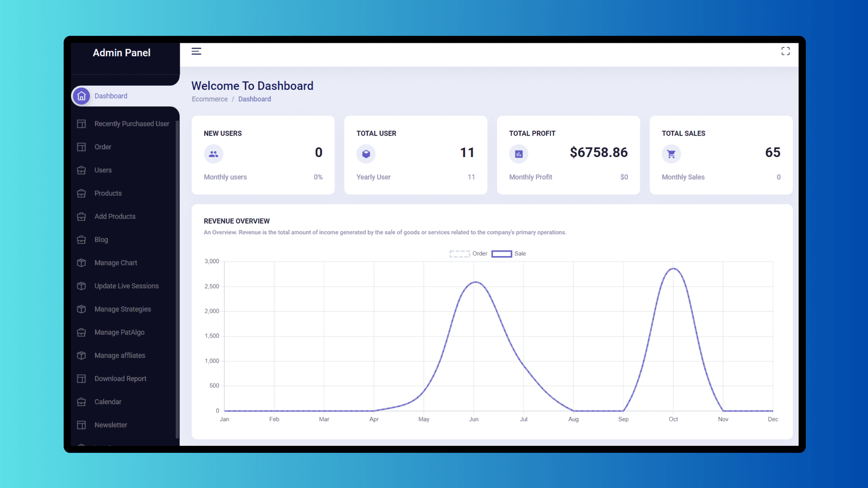This screenshot has width=868, height=488.
Task: Click the NEW USERS card title
Action: pos(223,133)
